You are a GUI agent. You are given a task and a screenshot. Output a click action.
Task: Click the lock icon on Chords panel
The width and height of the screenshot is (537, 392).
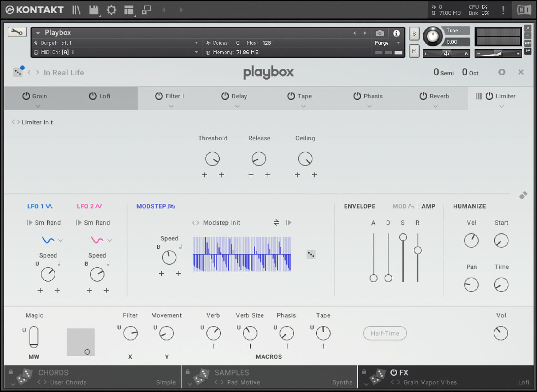point(11,372)
